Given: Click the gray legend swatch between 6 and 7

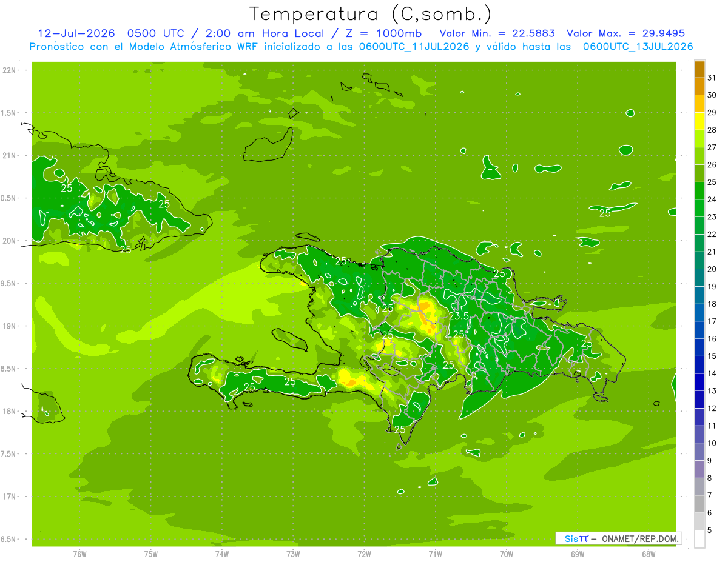Looking at the screenshot, I should pyautogui.click(x=699, y=504).
